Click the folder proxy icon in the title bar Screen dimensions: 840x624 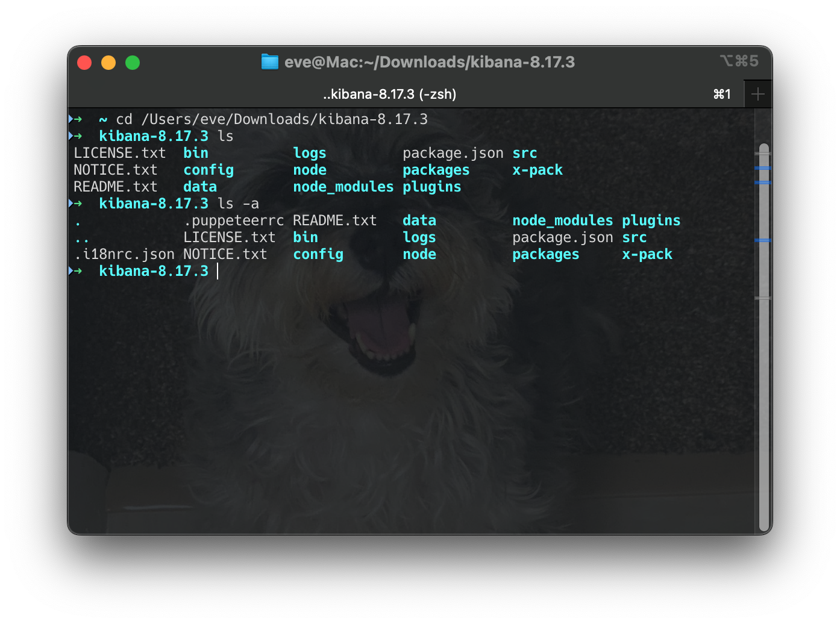[269, 61]
